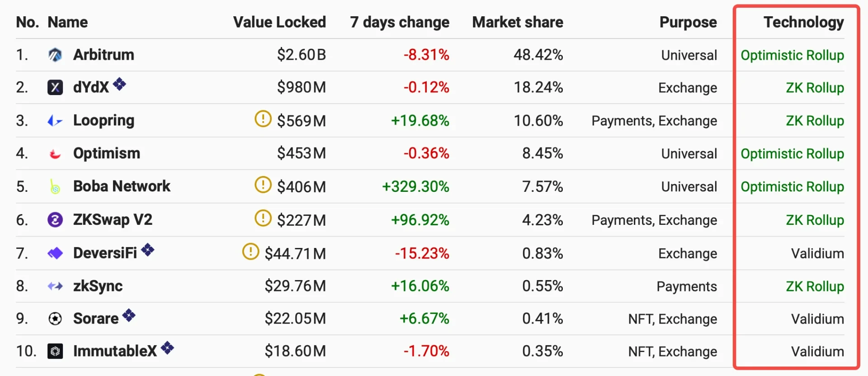Sort by the 7 days change header
868x376 pixels.
tap(400, 22)
